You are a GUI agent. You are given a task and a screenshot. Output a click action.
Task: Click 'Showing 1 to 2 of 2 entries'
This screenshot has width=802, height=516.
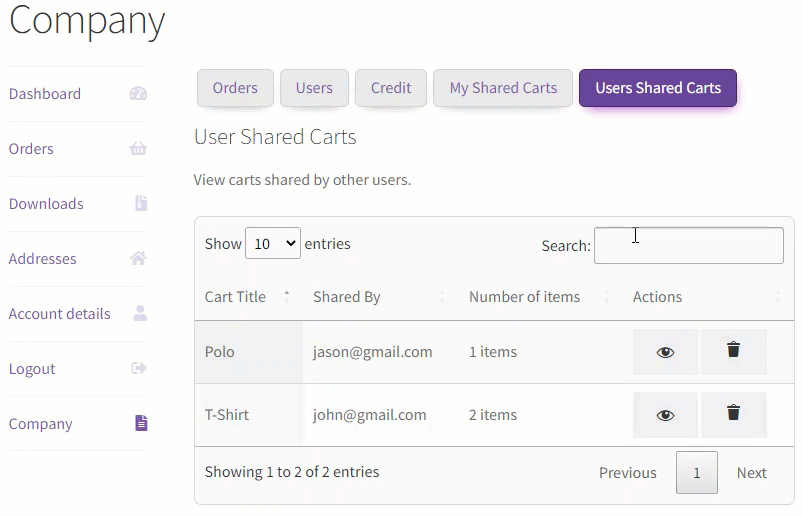coord(292,472)
